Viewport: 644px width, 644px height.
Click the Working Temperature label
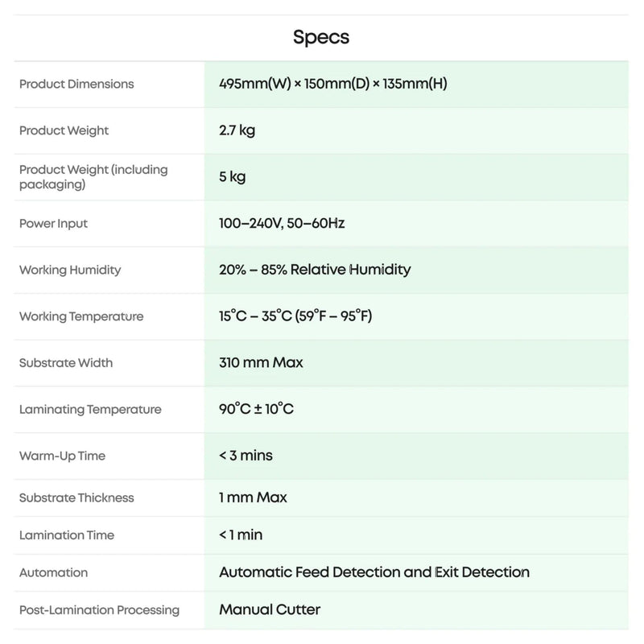coord(81,316)
